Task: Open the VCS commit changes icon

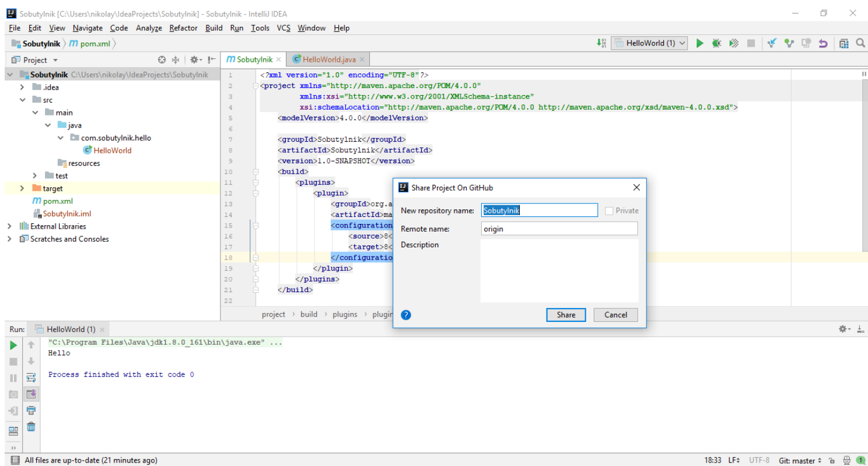Action: coord(789,43)
